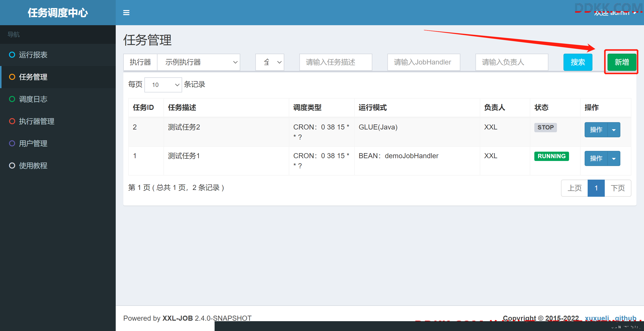The width and height of the screenshot is (644, 331).
Task: Click the 请输入JobHandler input field
Action: tap(424, 62)
